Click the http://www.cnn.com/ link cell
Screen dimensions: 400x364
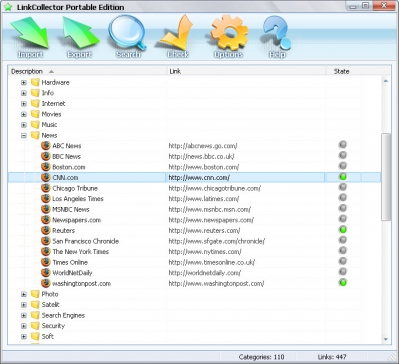click(199, 177)
